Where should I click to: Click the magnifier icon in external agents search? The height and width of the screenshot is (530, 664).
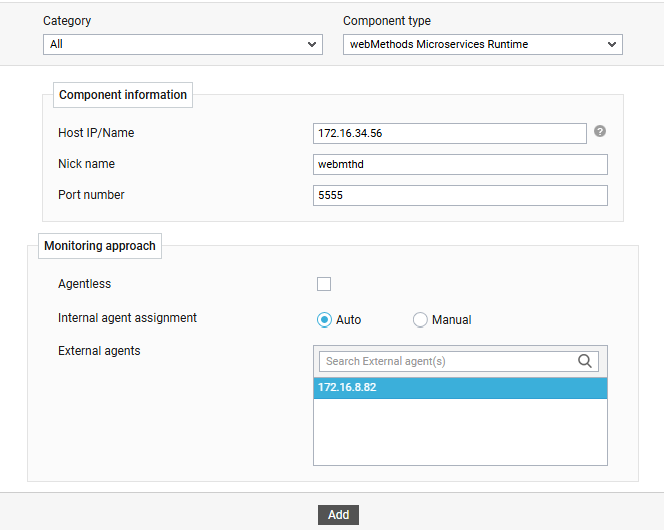pyautogui.click(x=586, y=361)
